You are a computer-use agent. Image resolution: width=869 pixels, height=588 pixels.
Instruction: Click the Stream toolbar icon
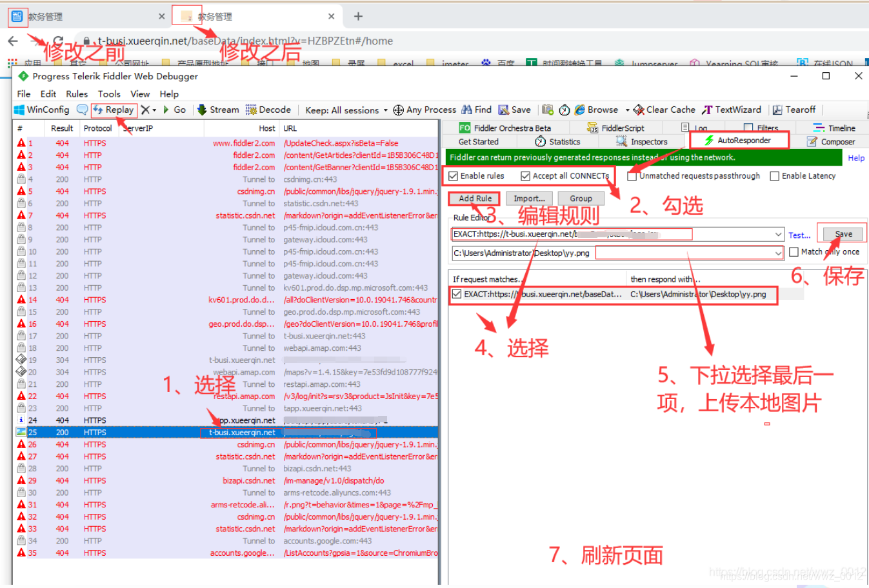tap(218, 110)
